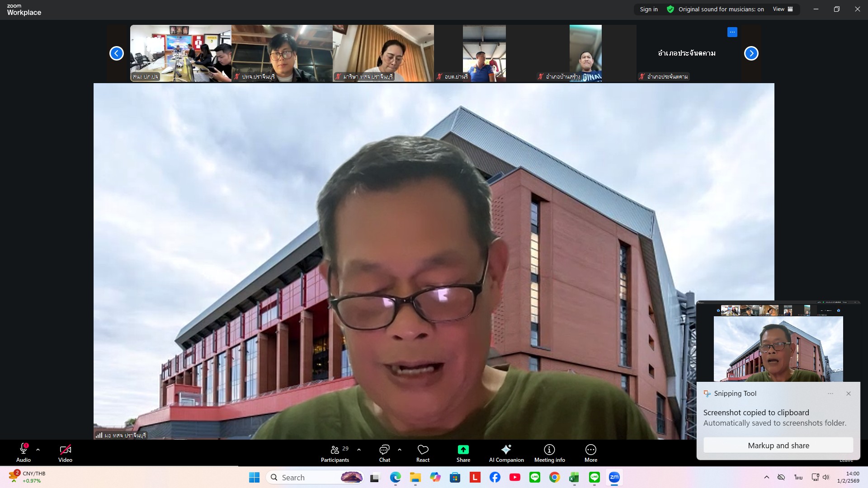
Task: Open AI Companion sparkle icon
Action: tap(506, 450)
